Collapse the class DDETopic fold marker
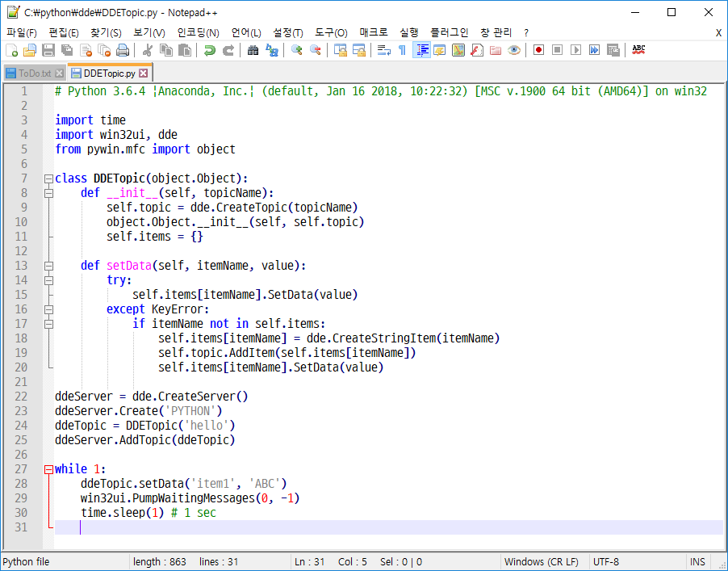The height and width of the screenshot is (571, 728). (48, 178)
